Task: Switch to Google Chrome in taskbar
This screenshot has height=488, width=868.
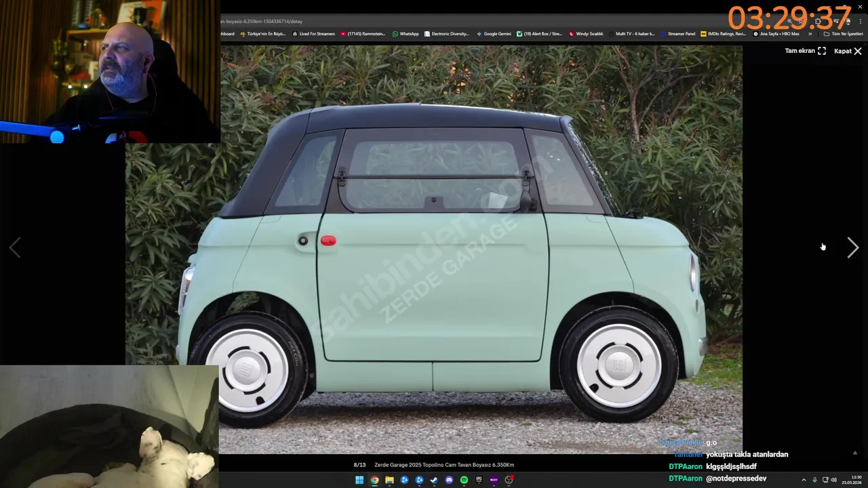Action: 374,480
